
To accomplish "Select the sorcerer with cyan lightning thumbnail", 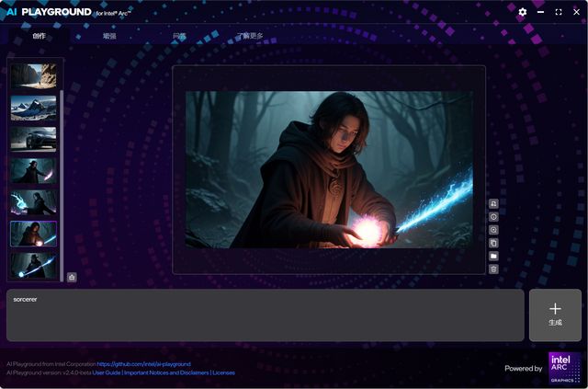I will (33, 202).
